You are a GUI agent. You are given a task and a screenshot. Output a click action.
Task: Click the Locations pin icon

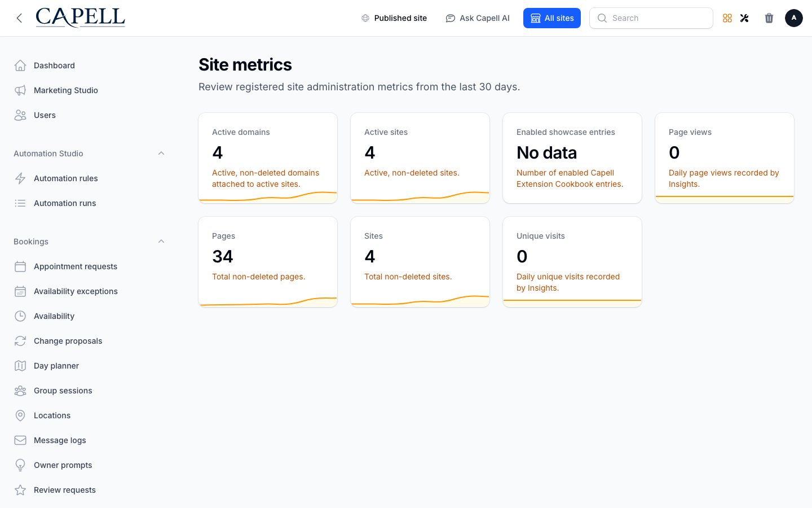point(20,415)
